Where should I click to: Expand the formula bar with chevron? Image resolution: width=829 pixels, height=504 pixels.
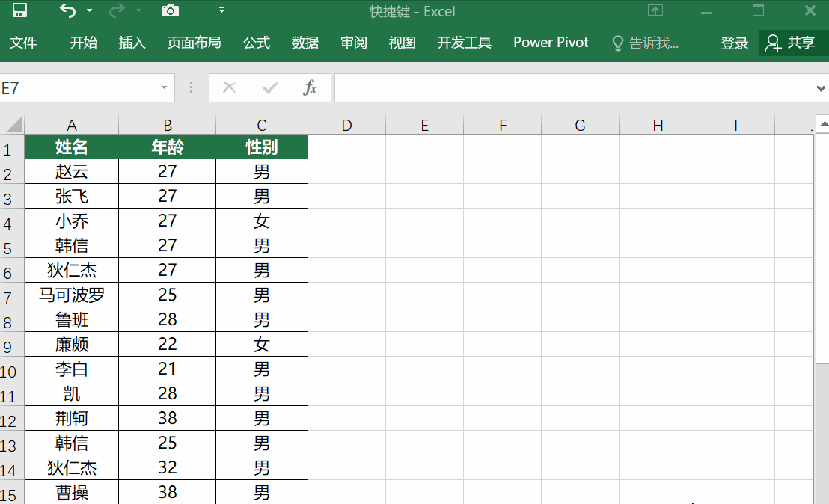821,88
